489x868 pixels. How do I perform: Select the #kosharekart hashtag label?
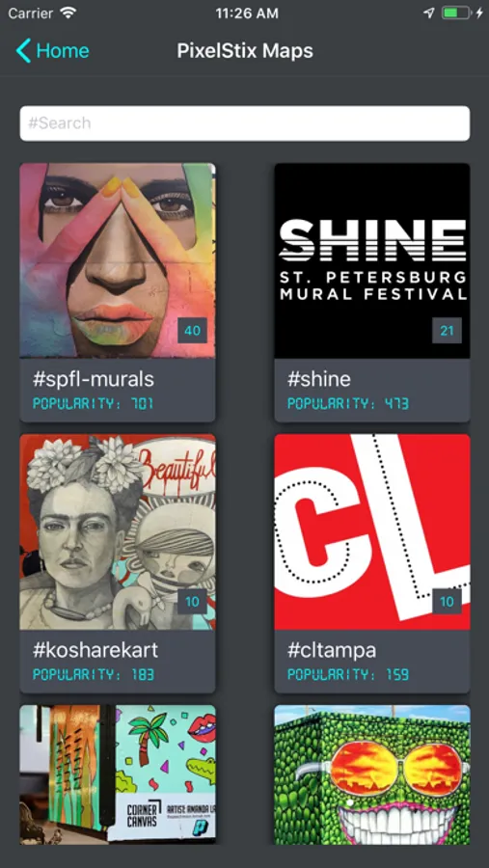(x=95, y=650)
